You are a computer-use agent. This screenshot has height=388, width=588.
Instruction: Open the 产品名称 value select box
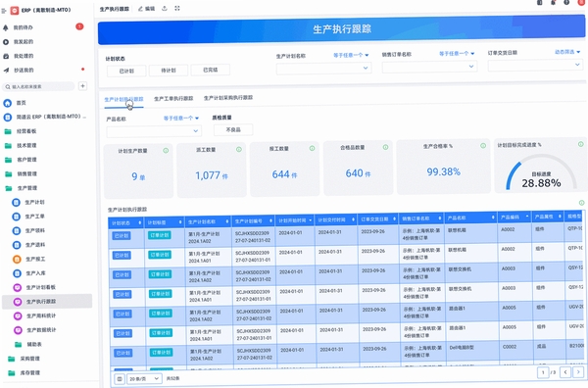click(154, 131)
